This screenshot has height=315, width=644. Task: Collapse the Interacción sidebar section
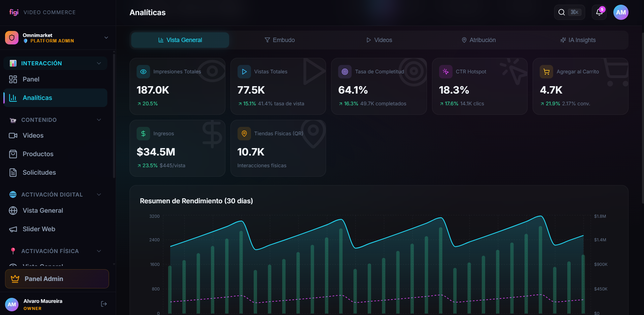[x=99, y=63]
